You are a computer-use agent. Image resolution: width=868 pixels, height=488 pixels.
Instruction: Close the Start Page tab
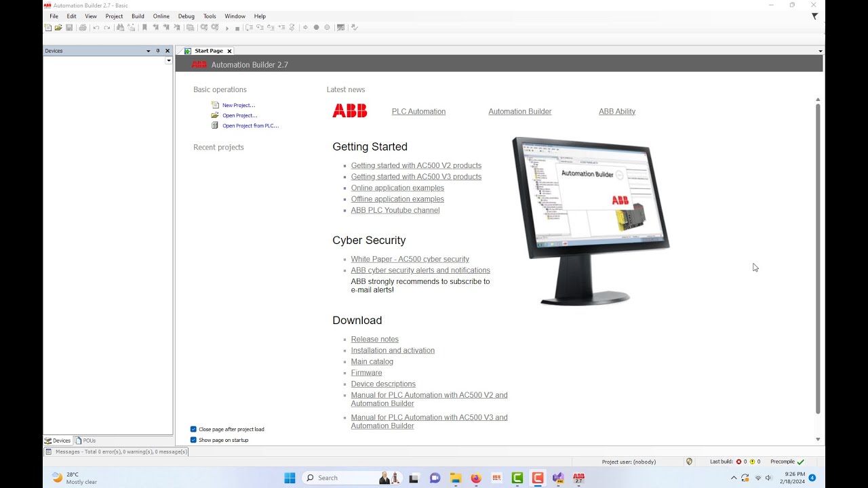click(229, 51)
